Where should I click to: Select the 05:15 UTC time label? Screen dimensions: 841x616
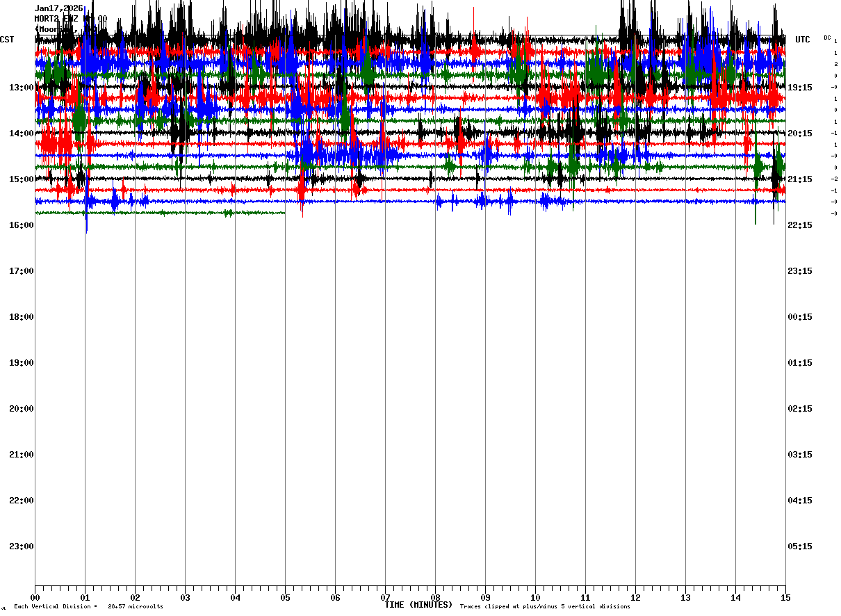801,546
